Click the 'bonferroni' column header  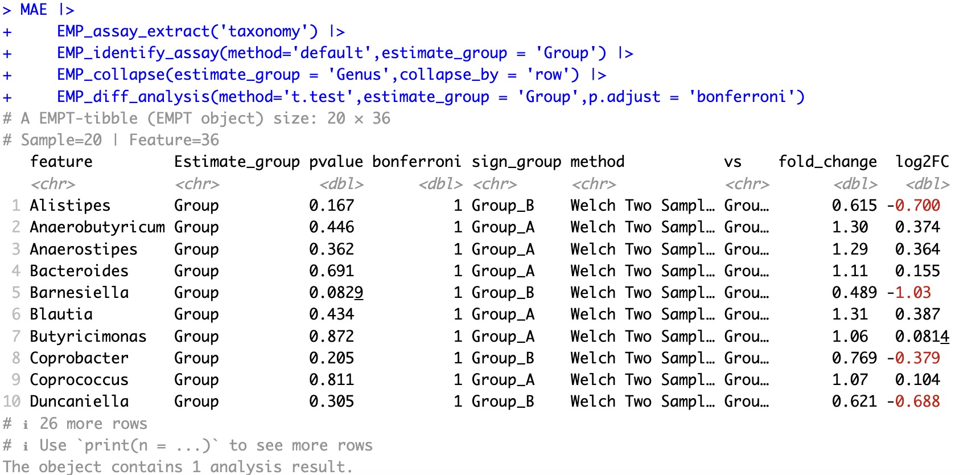click(417, 162)
